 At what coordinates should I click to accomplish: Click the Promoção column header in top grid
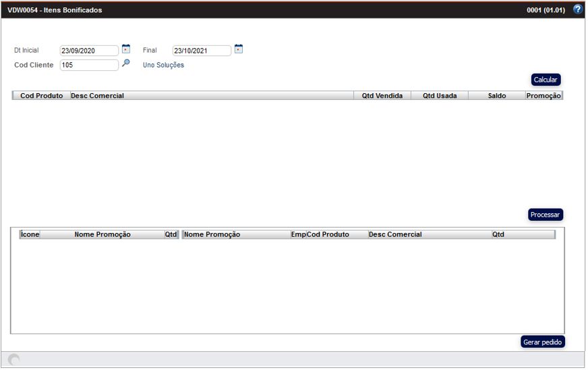(x=543, y=96)
